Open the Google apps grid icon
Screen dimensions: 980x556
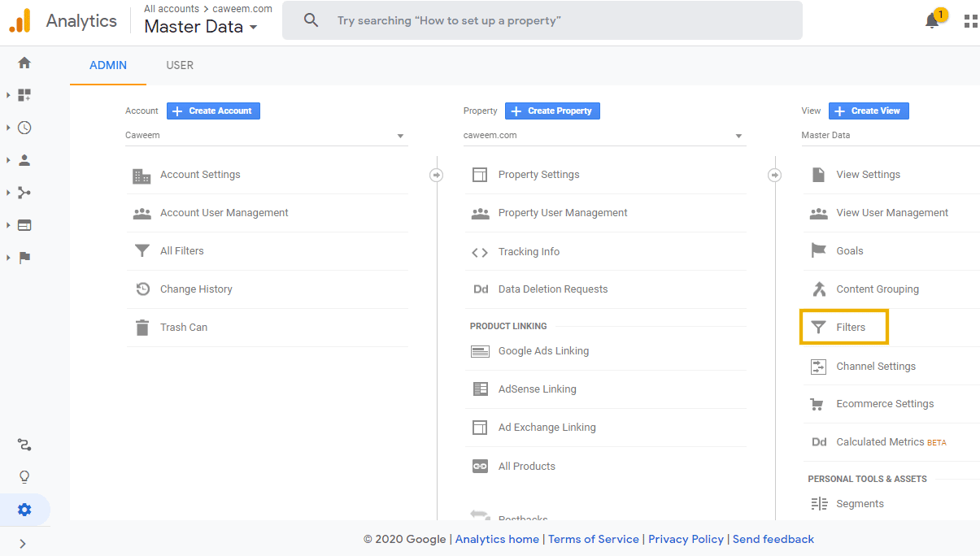(x=970, y=21)
